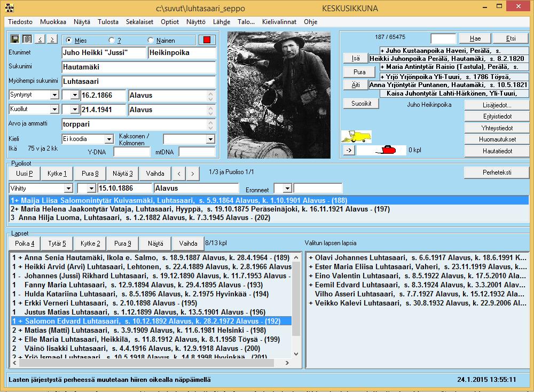
Task: Open the Sekalaiset menu
Action: pos(139,22)
